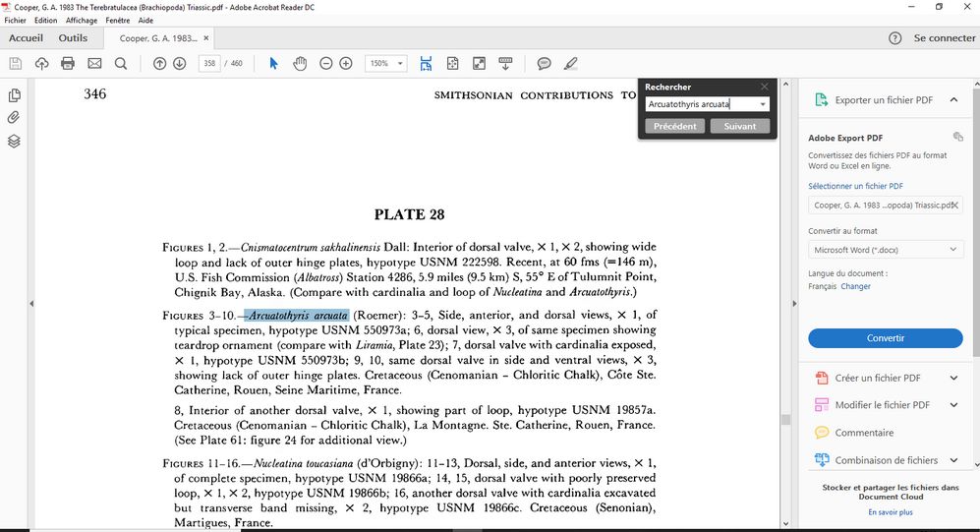Open the Edition menu
The height and width of the screenshot is (532, 980).
click(x=45, y=20)
